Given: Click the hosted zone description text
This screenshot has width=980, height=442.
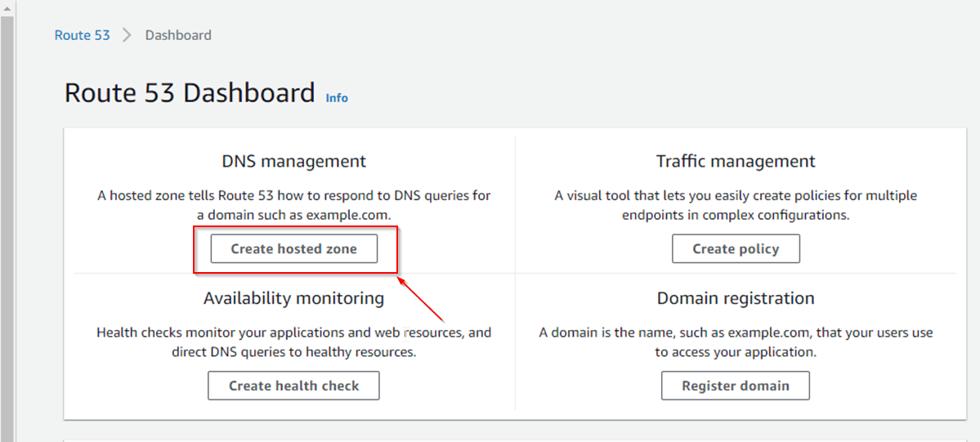Looking at the screenshot, I should (293, 205).
